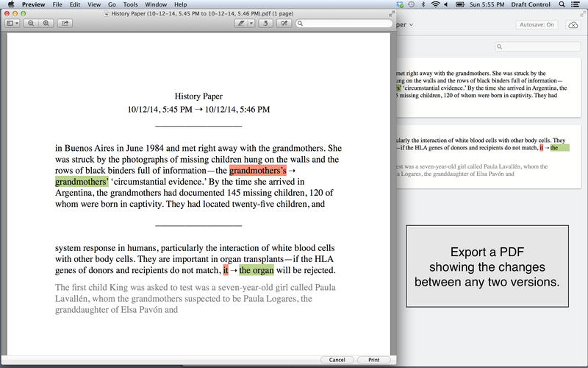Open the Help menu
Image resolution: width=588 pixels, height=368 pixels.
(180, 4)
